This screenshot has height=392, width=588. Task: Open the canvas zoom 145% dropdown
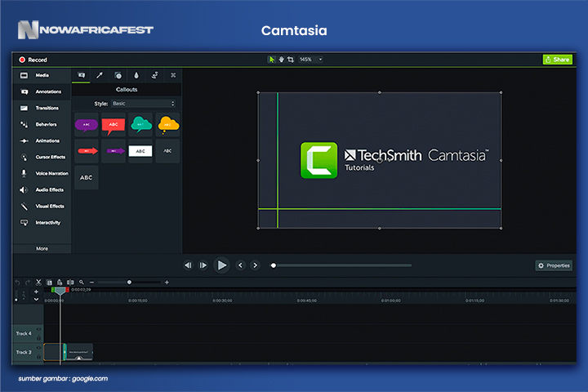[x=310, y=60]
